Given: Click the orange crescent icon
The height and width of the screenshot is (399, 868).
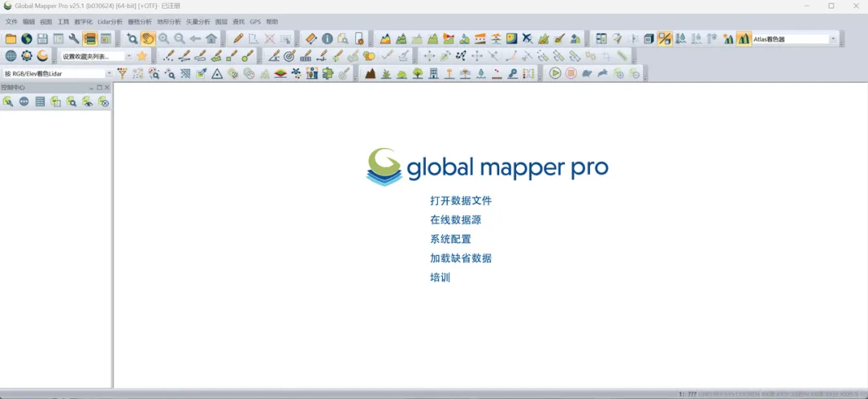Looking at the screenshot, I should click(x=42, y=56).
